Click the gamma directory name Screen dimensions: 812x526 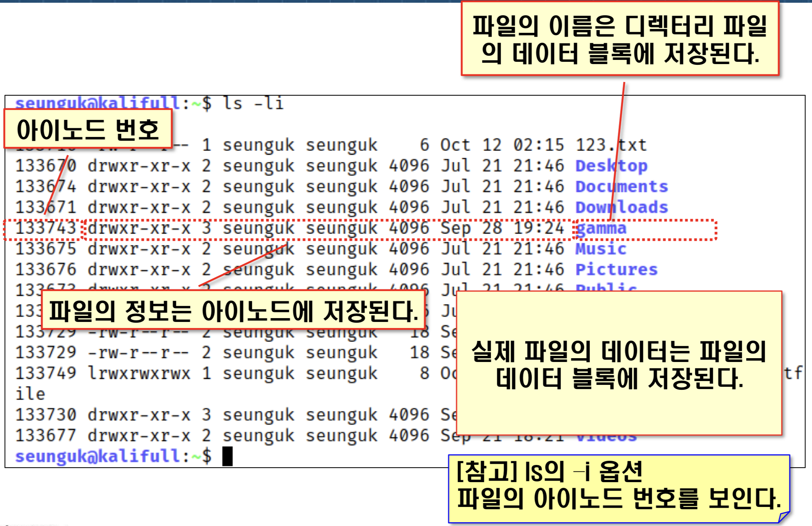[x=601, y=229]
